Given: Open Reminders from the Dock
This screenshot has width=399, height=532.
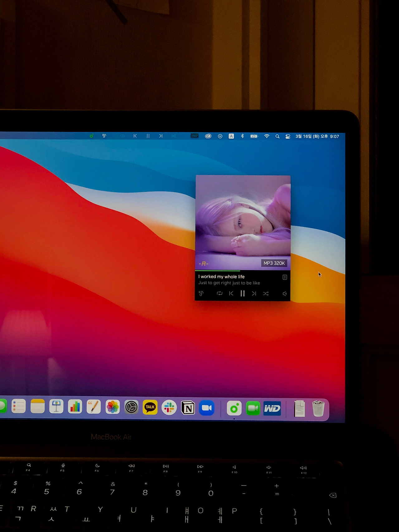Looking at the screenshot, I should tap(18, 406).
